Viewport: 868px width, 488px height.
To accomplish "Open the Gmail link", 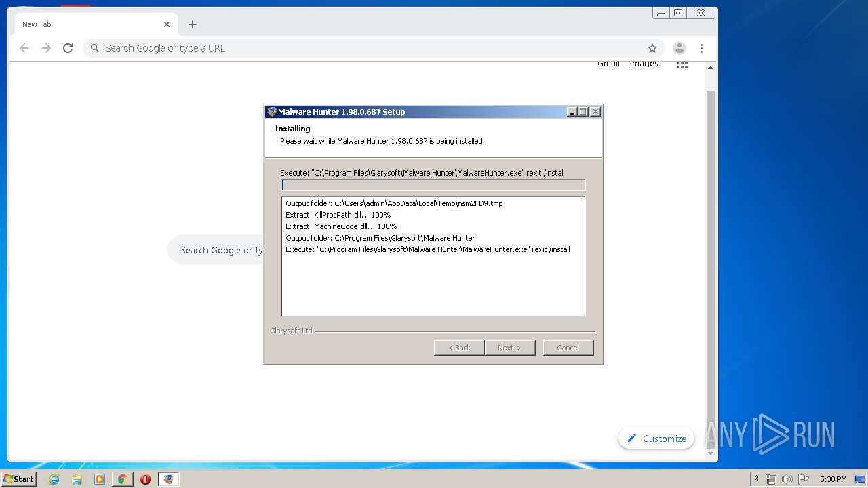I will pos(608,64).
